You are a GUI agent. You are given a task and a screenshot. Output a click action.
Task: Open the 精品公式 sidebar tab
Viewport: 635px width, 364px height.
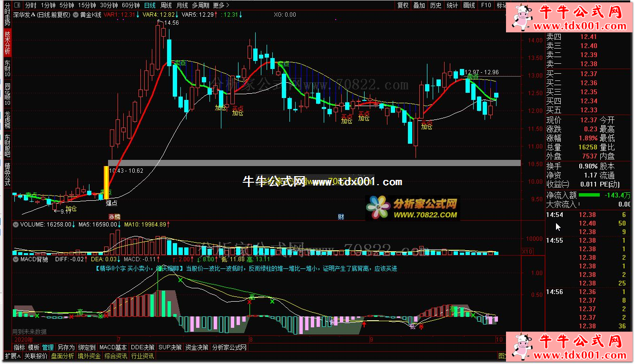pos(7,175)
